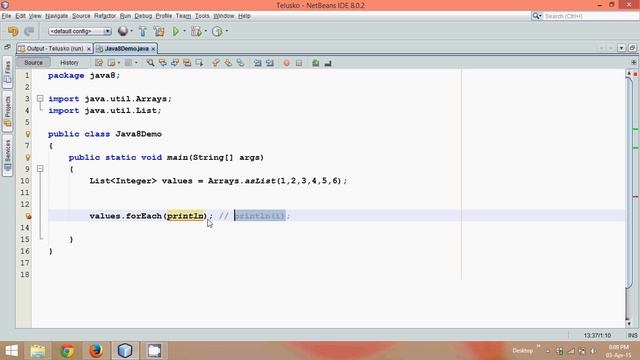Clean and Build project icon
The width and height of the screenshot is (640, 360).
[159, 31]
